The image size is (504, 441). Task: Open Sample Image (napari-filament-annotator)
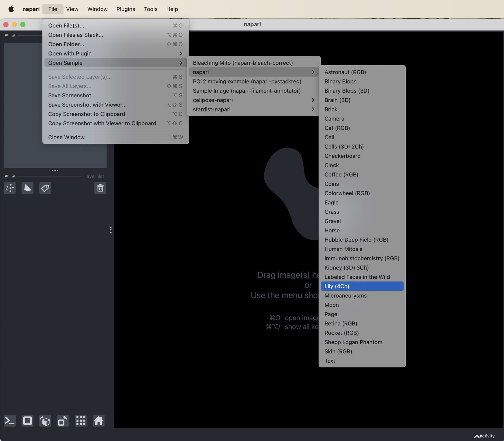254,91
